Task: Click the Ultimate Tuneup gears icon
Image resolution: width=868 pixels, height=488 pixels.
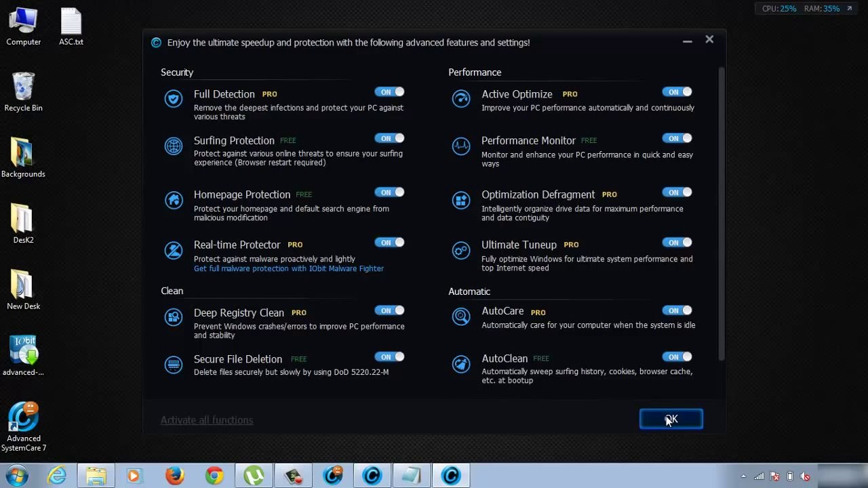Action: 461,250
